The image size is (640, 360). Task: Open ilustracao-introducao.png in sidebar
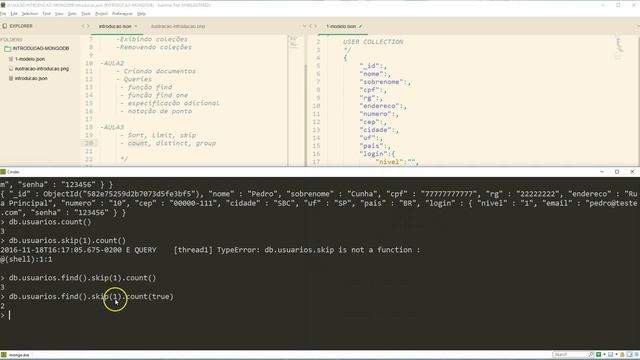tap(42, 69)
